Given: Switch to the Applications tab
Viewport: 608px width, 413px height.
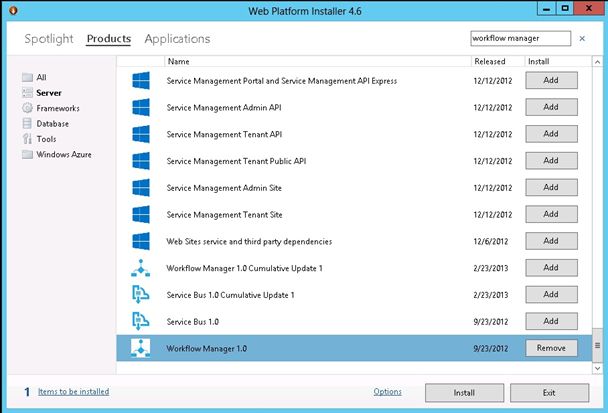Looking at the screenshot, I should click(178, 39).
